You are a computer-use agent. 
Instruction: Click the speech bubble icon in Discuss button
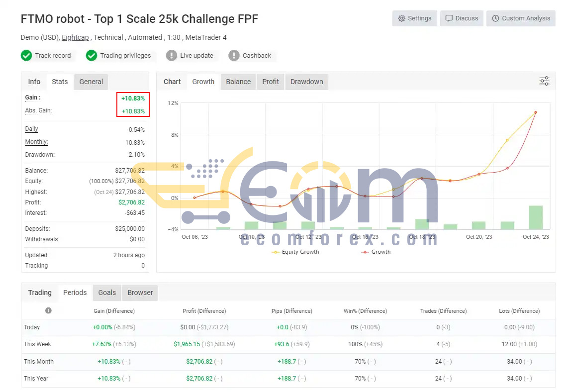tap(449, 18)
